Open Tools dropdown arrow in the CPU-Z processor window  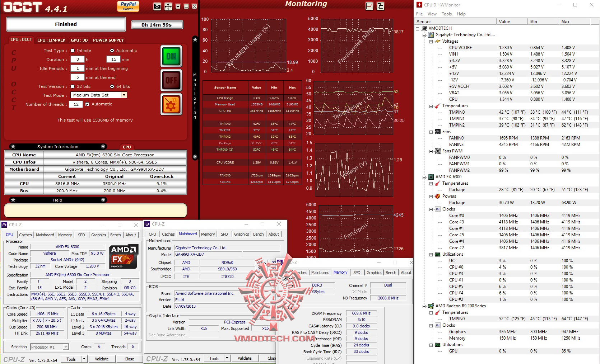[x=84, y=359]
